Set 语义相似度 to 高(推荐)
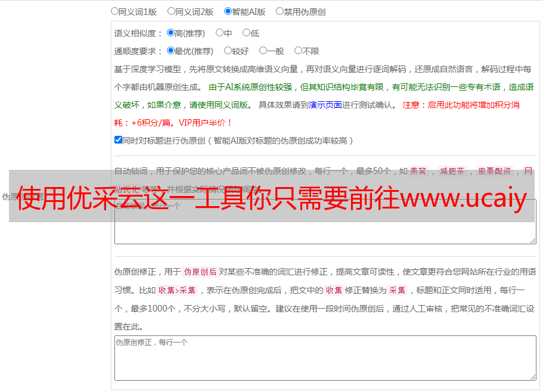The image size is (543, 392). 170,33
